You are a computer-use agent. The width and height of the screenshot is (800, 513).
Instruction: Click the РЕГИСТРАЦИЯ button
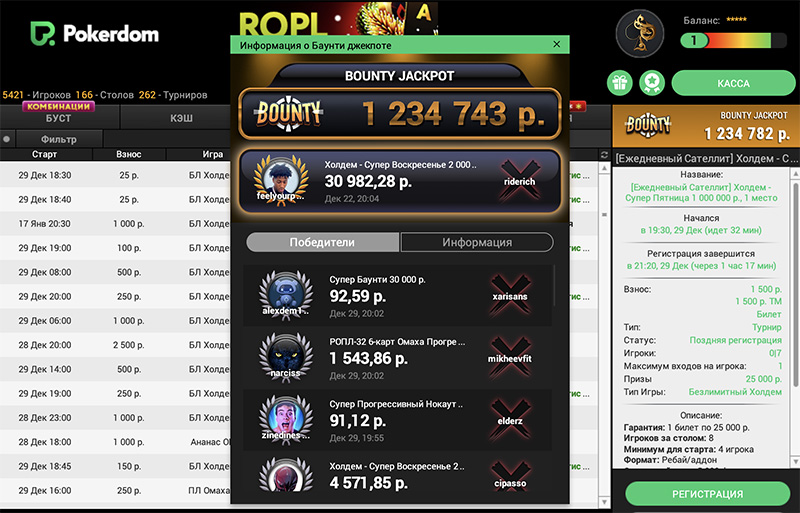[x=708, y=494]
